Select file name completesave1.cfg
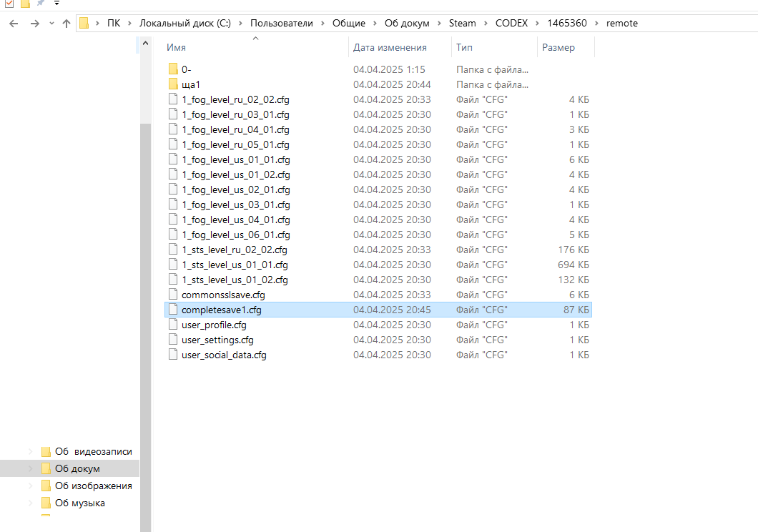 point(222,310)
